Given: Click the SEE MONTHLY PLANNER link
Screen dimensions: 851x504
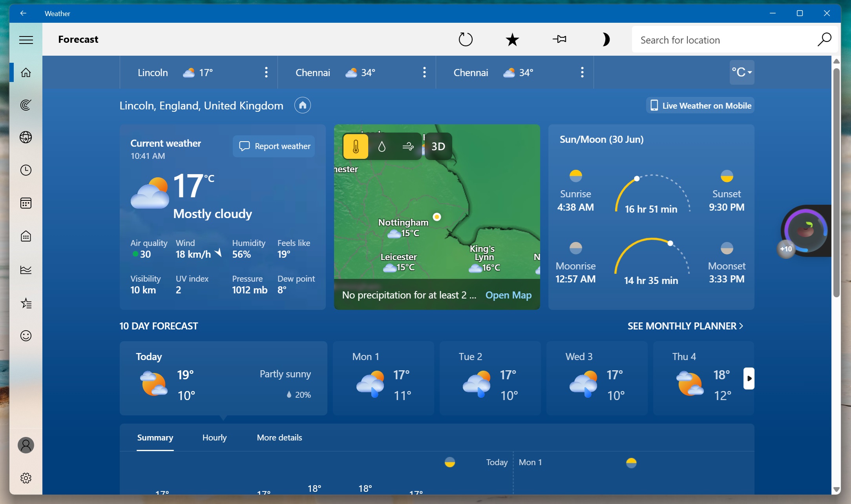Looking at the screenshot, I should pyautogui.click(x=685, y=325).
